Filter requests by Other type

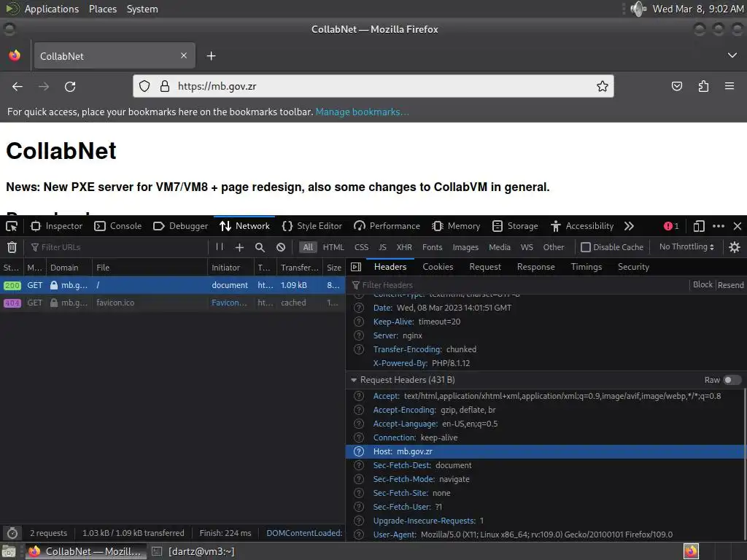coord(554,247)
